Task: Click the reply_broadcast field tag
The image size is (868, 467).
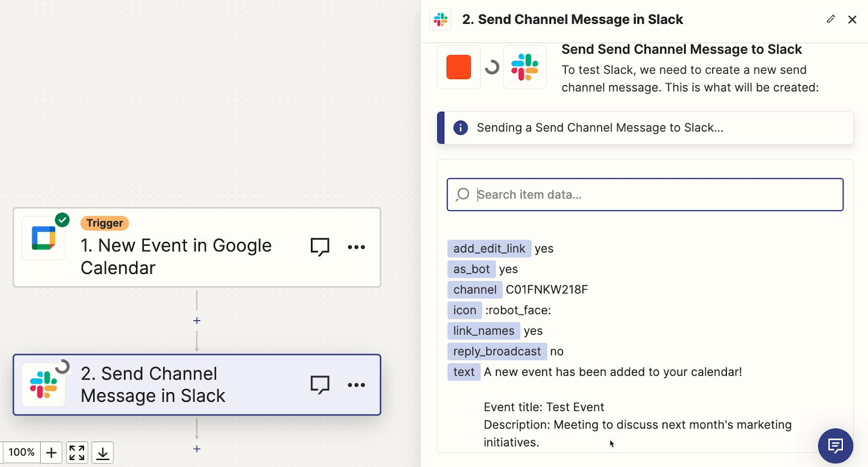Action: 497,351
